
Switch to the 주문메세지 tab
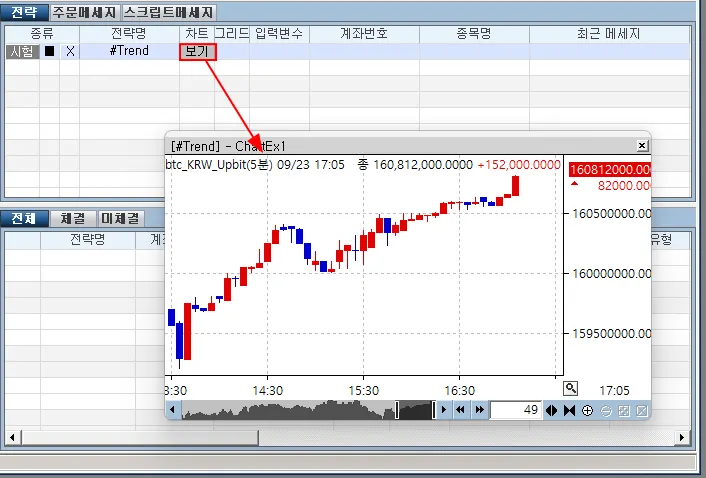[84, 12]
